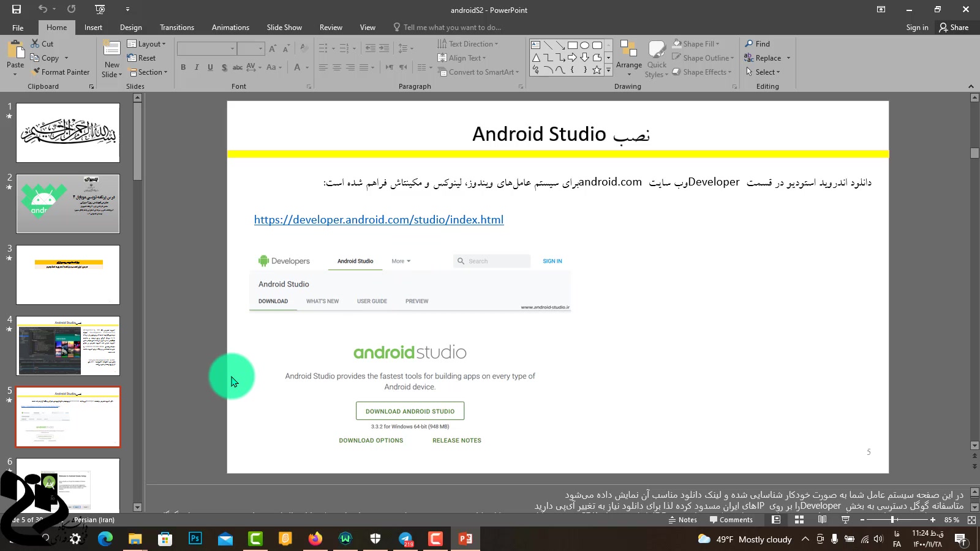This screenshot has width=980, height=551.
Task: Align text left
Action: click(x=323, y=67)
